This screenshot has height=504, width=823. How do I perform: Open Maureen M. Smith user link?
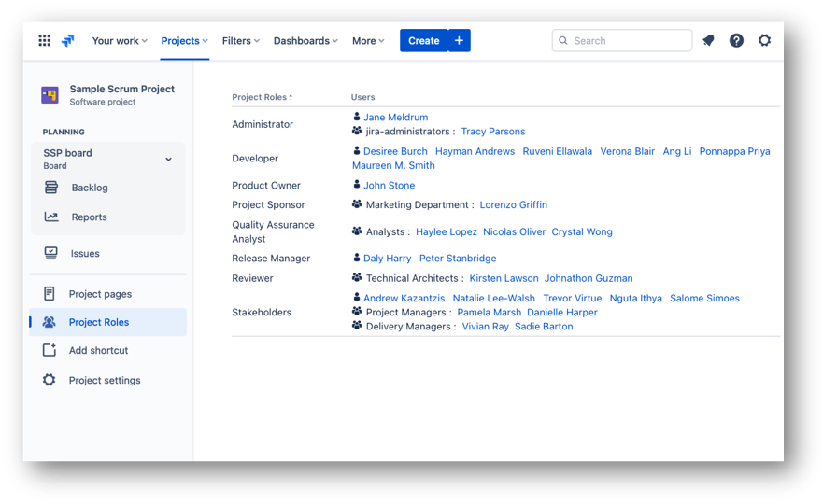click(393, 165)
